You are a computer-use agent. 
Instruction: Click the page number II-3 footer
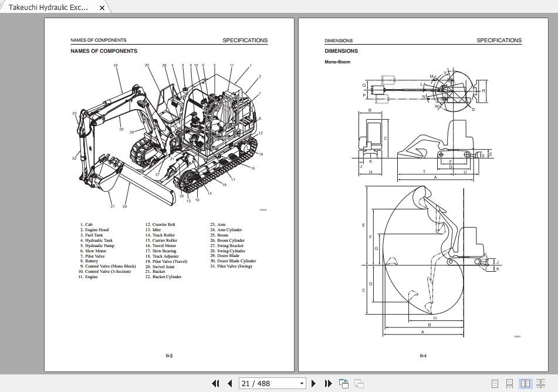pos(169,356)
